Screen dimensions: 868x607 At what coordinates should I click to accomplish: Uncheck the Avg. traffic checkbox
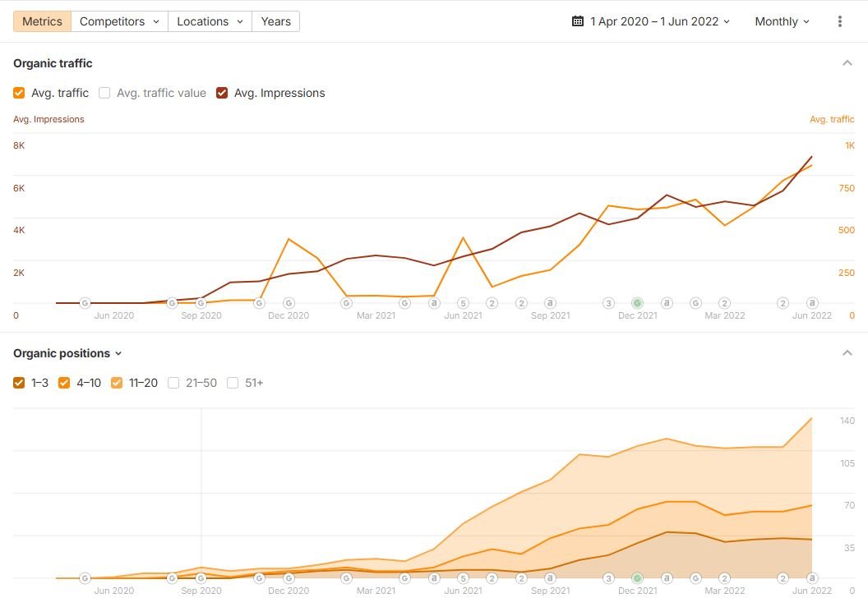click(19, 93)
